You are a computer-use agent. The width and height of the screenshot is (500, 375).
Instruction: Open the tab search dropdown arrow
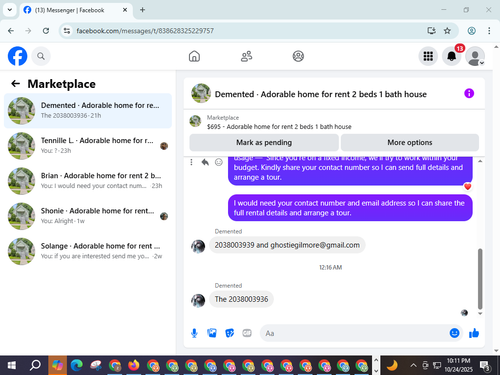(10, 10)
